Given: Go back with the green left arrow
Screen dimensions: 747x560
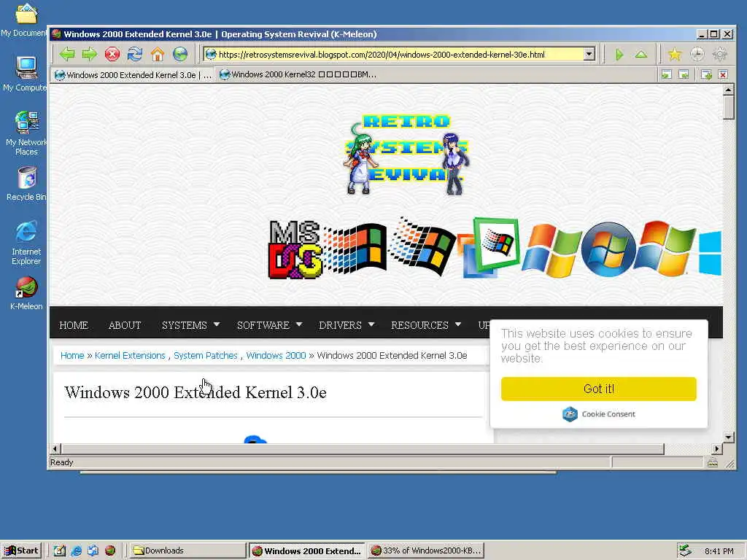Looking at the screenshot, I should click(x=67, y=54).
